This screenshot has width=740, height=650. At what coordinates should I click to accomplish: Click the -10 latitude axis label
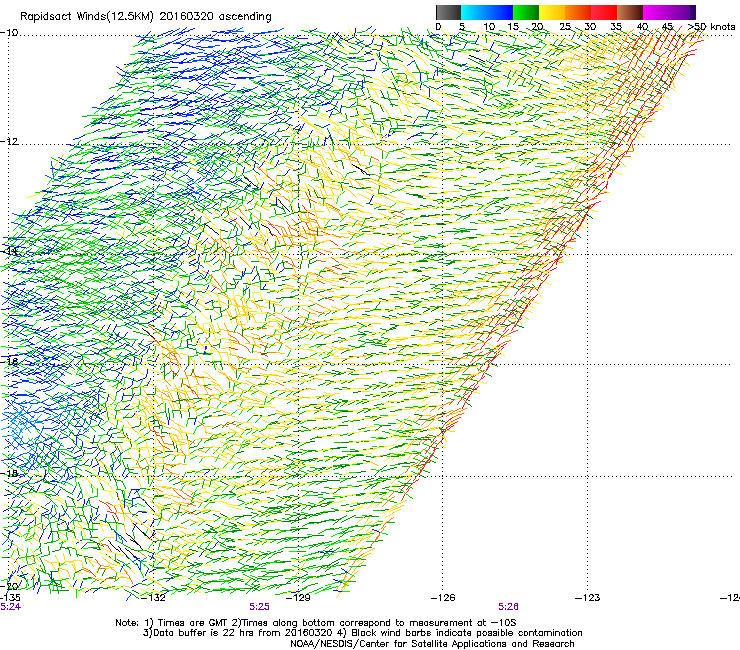tap(9, 32)
